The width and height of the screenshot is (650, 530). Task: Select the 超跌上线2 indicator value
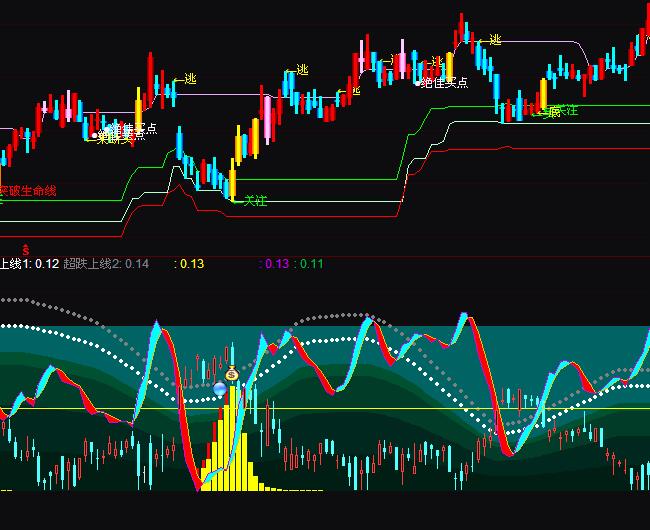pyautogui.click(x=105, y=264)
